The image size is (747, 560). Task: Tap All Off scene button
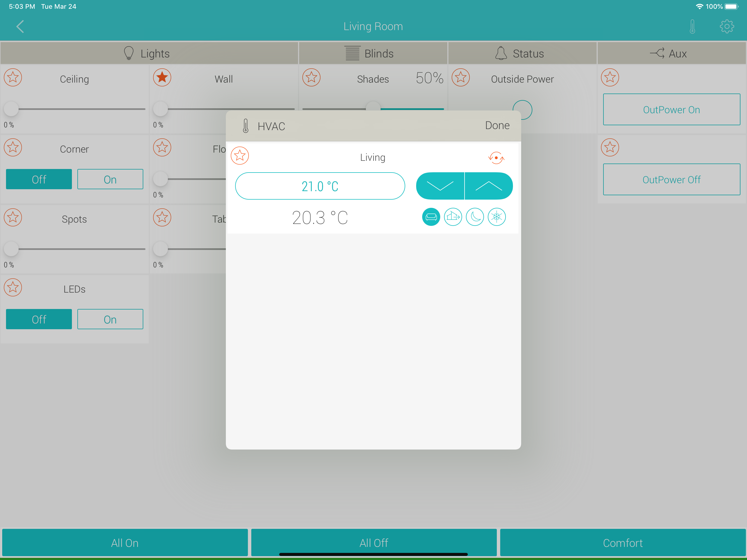click(373, 542)
